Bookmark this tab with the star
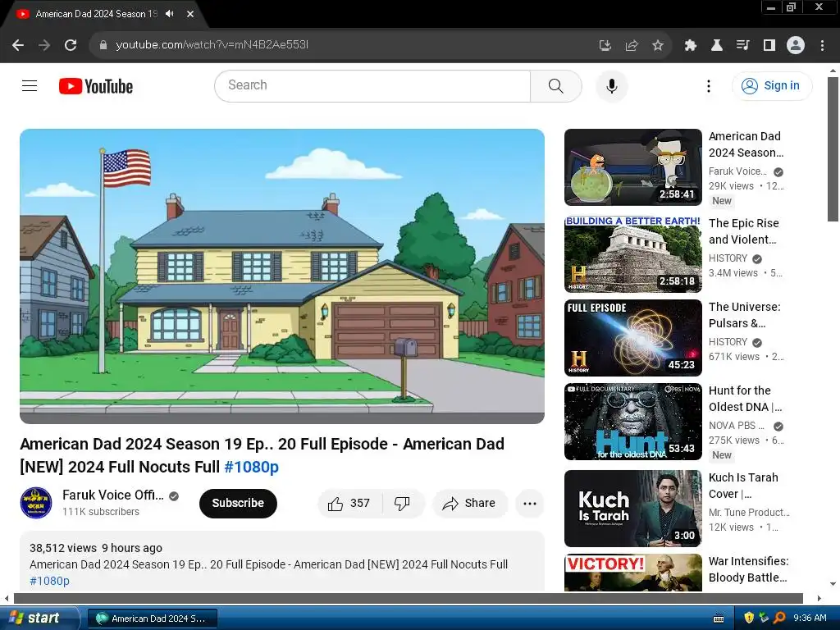This screenshot has width=840, height=630. [x=658, y=45]
